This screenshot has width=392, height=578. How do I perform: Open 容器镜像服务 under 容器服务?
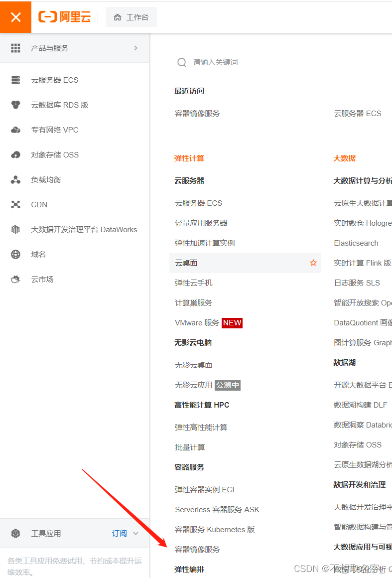click(x=197, y=549)
